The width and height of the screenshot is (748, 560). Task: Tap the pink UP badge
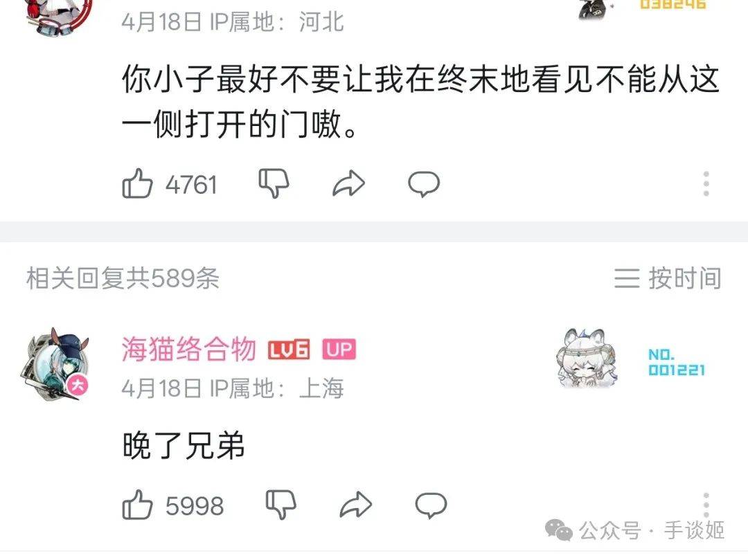tap(339, 350)
